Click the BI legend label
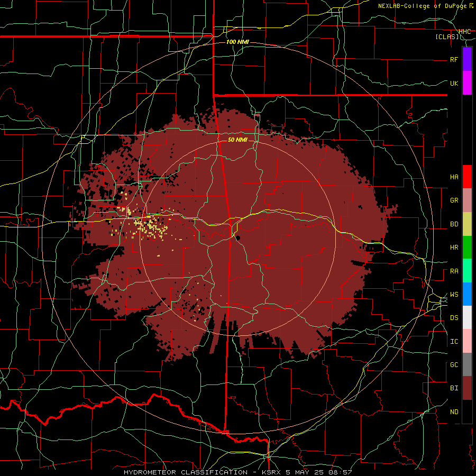476x476 pixels. click(x=454, y=388)
